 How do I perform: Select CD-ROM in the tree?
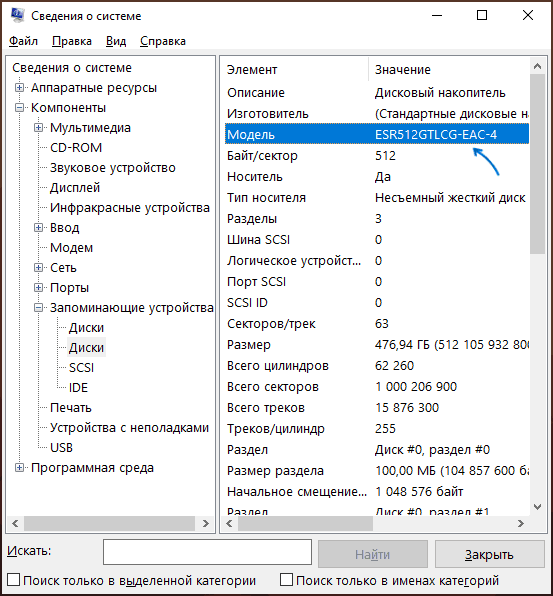point(76,147)
